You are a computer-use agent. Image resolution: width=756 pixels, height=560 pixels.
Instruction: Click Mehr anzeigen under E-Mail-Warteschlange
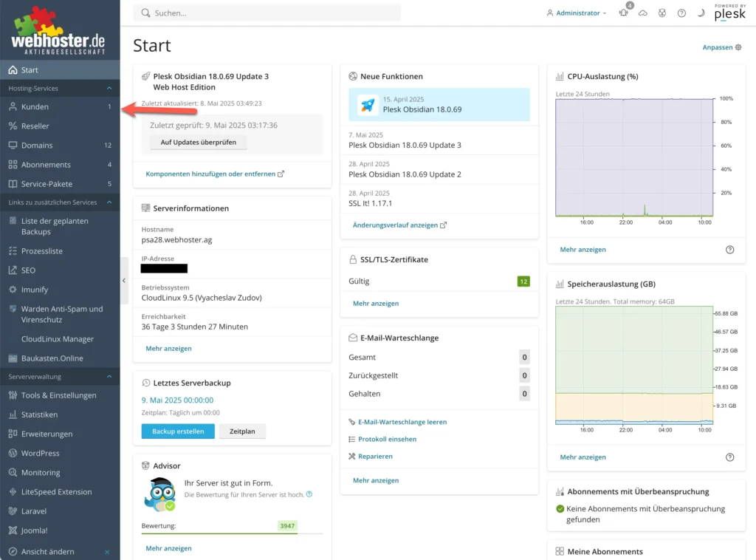376,480
